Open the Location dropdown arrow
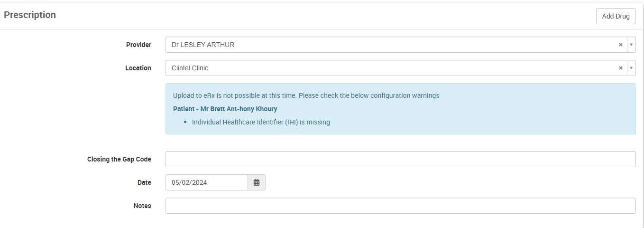This screenshot has width=644, height=228. pyautogui.click(x=631, y=68)
